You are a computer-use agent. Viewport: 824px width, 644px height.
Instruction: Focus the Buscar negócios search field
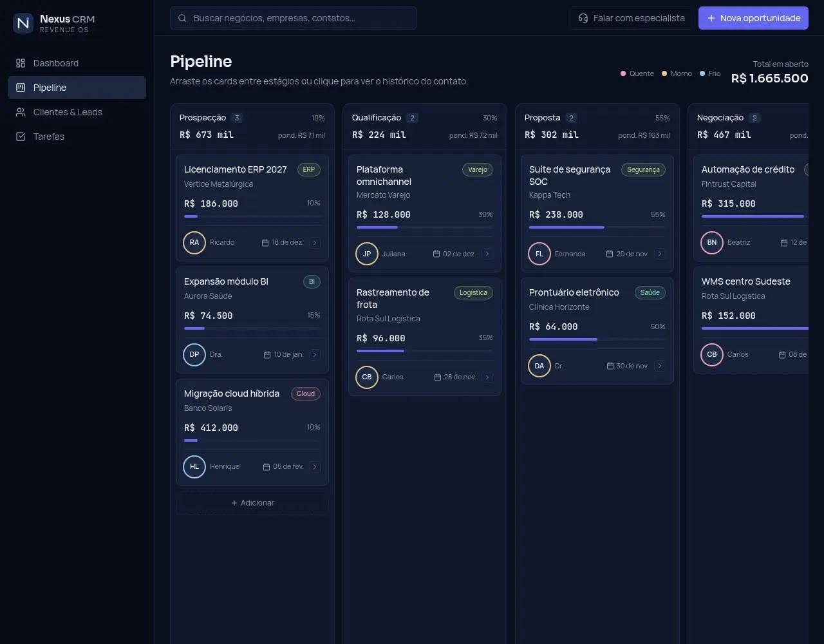tap(294, 18)
